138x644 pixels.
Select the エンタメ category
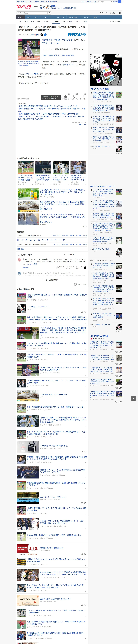(47, 21)
